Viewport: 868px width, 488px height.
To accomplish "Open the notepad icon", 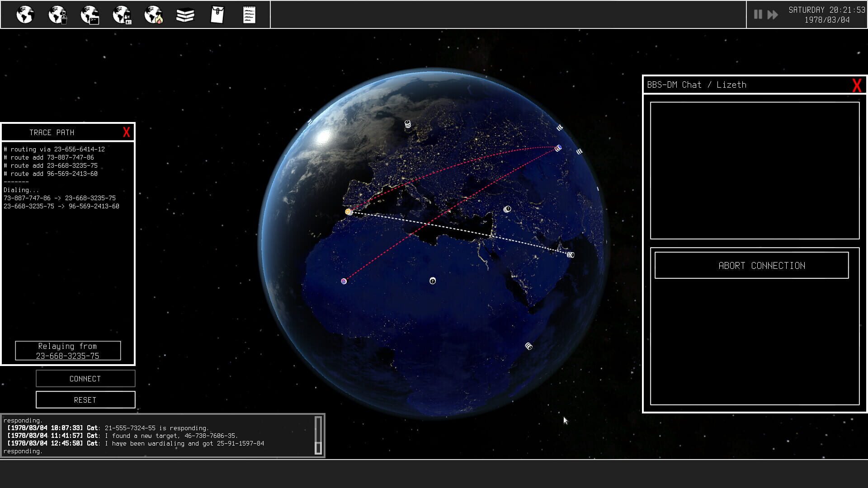I will pos(249,15).
